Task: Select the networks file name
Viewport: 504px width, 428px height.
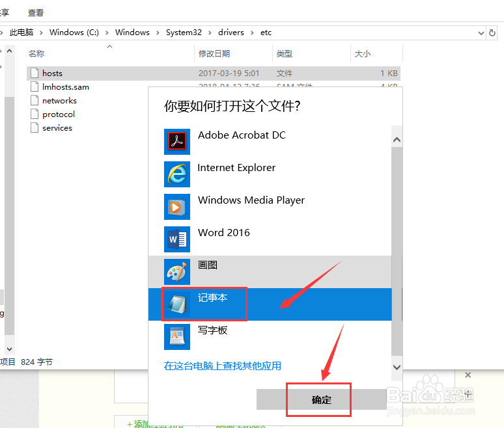Action: (x=59, y=101)
